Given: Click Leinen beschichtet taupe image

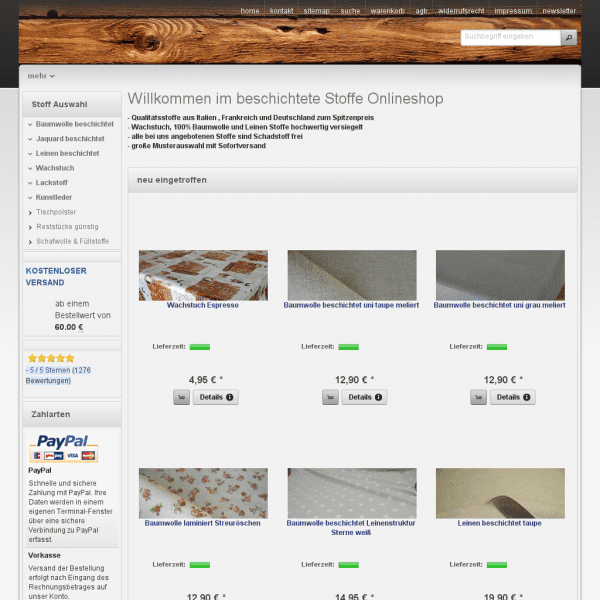Looking at the screenshot, I should pos(500,493).
